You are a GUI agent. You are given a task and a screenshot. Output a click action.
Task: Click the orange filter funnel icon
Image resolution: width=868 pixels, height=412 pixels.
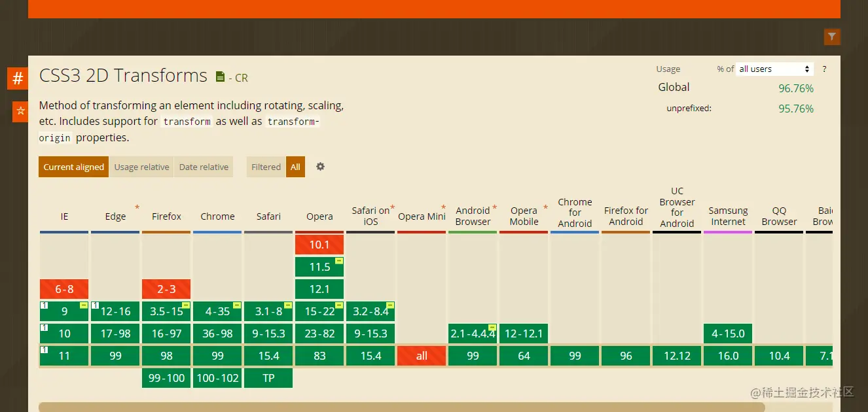click(x=831, y=37)
